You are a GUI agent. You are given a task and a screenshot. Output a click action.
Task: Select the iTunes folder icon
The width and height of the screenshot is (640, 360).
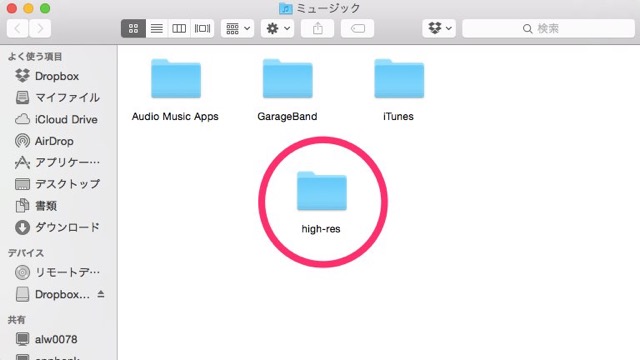pyautogui.click(x=399, y=78)
